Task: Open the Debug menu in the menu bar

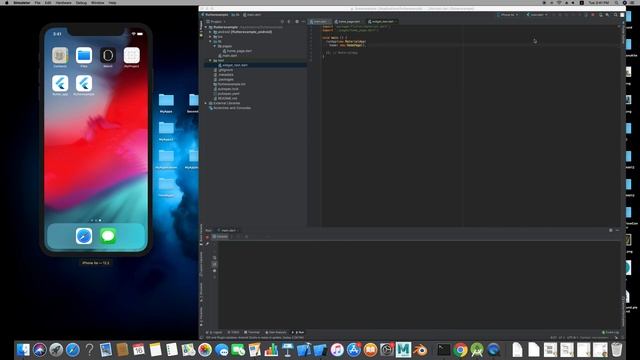Action: tap(81, 2)
